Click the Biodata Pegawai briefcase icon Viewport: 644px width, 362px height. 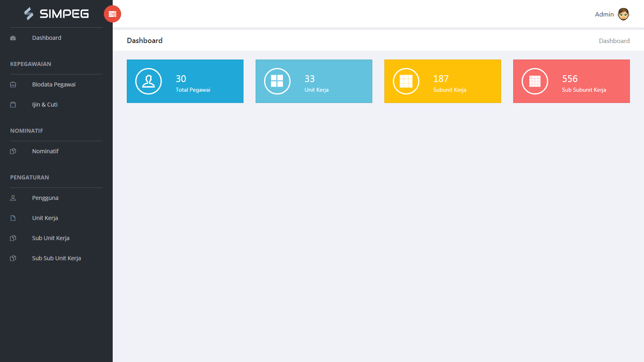point(13,84)
